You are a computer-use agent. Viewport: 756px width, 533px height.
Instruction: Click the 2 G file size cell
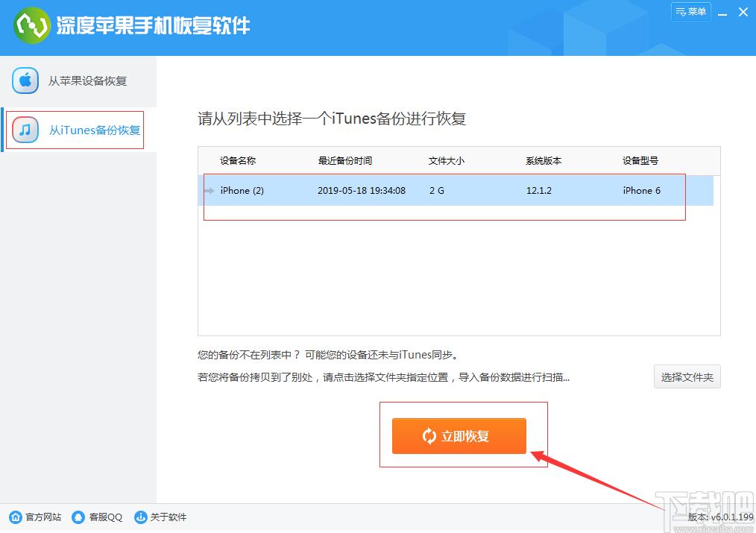point(437,191)
